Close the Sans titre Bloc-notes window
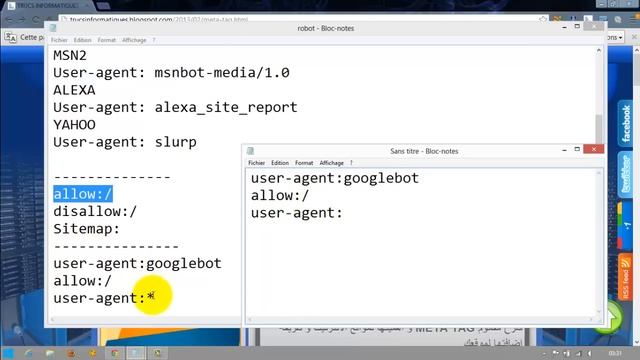640x360 pixels. (x=594, y=149)
